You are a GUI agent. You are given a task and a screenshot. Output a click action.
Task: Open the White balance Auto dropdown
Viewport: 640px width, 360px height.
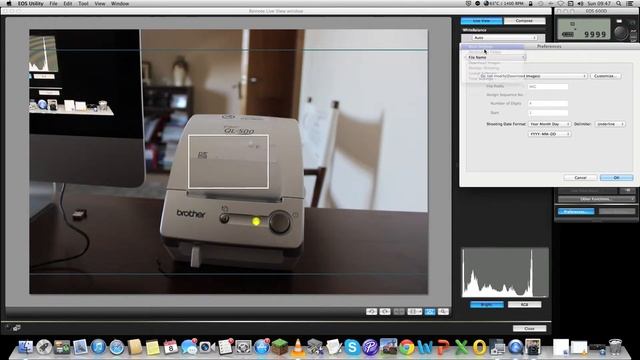pos(504,38)
